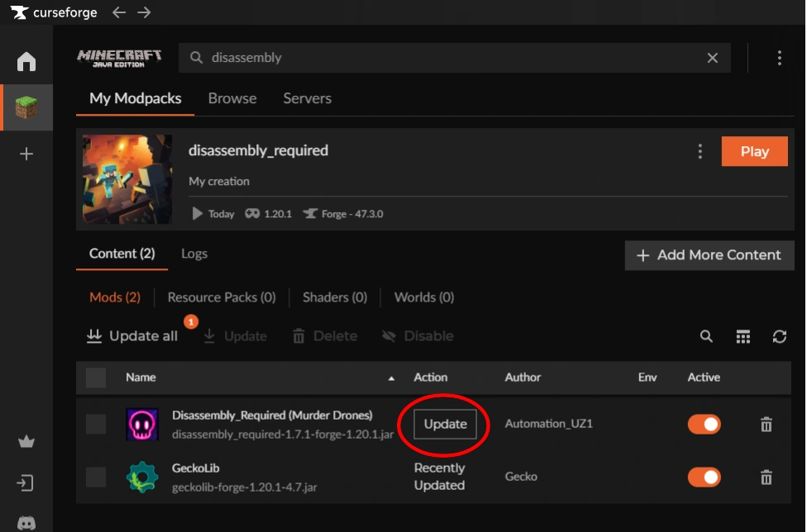Click the 1.20.1 game version label
The width and height of the screenshot is (807, 532).
pyautogui.click(x=268, y=214)
